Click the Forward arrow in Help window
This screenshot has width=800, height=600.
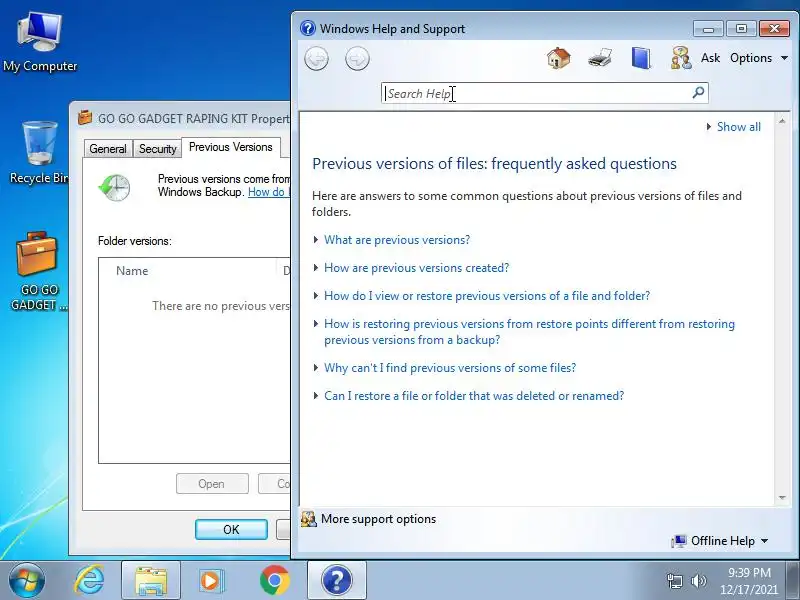coord(357,59)
